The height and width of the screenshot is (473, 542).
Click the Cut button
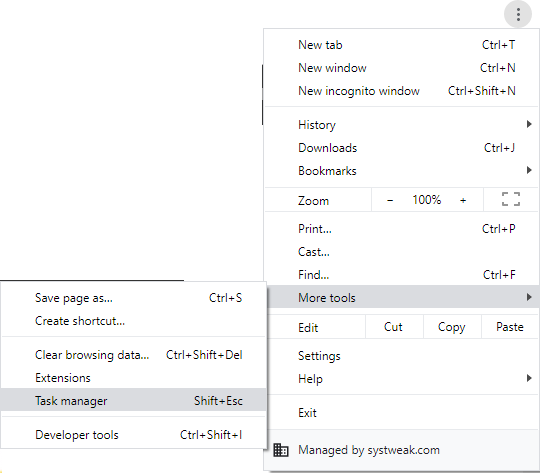(x=394, y=327)
